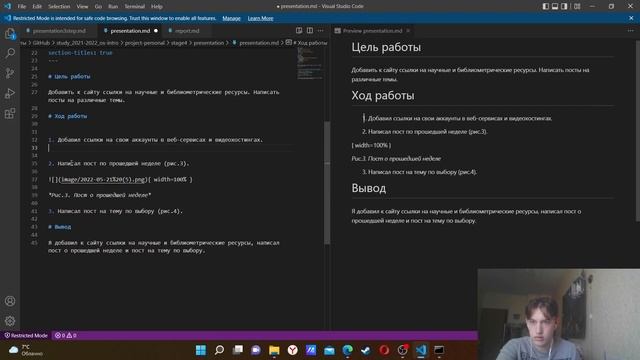Image resolution: width=640 pixels, height=360 pixels.
Task: Open Opera browser on taskbar
Action: click(x=384, y=350)
